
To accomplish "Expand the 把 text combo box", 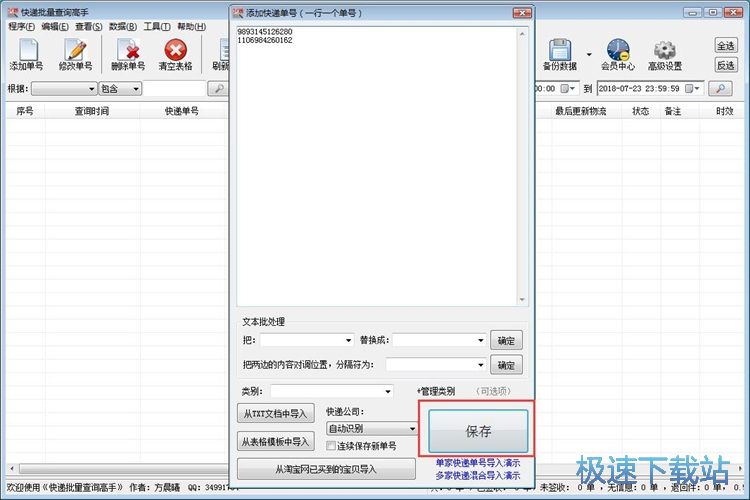I will [349, 340].
